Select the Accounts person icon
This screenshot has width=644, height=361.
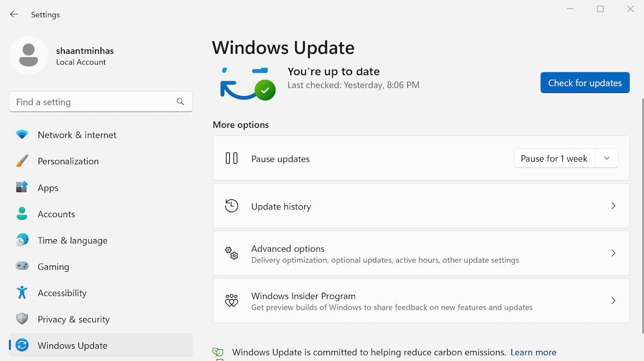click(x=21, y=214)
